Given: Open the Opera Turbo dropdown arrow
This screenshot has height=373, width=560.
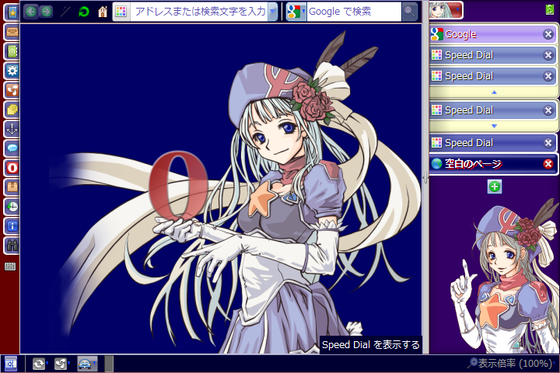Looking at the screenshot, I should pos(95,363).
